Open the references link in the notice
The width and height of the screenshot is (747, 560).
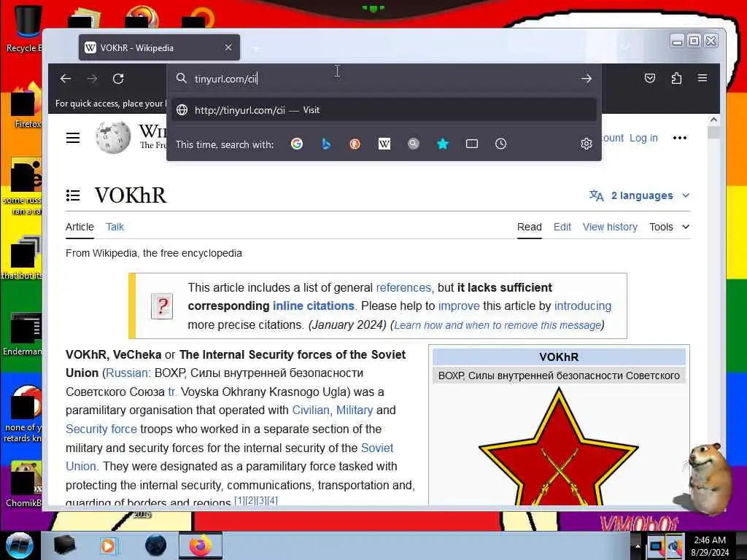click(403, 287)
